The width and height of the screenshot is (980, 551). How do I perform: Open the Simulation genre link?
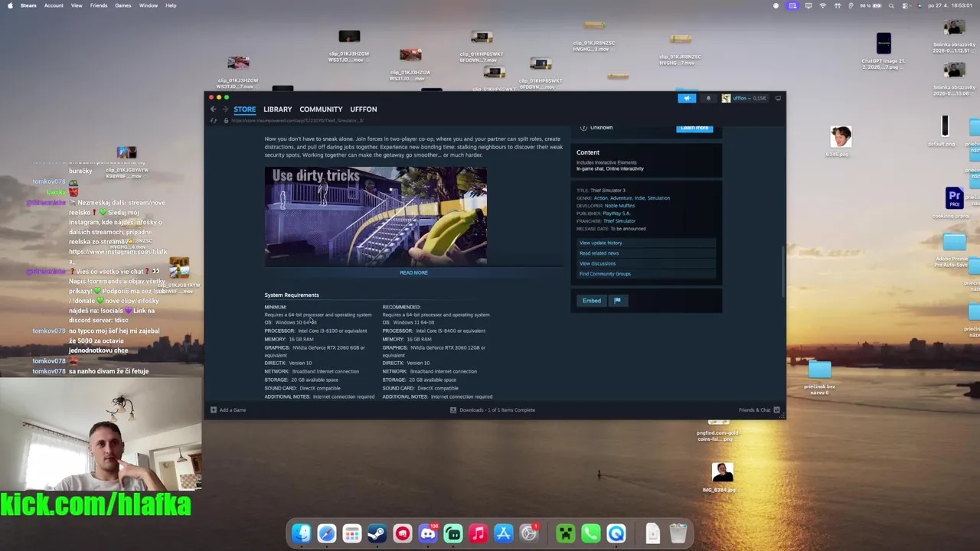point(658,198)
